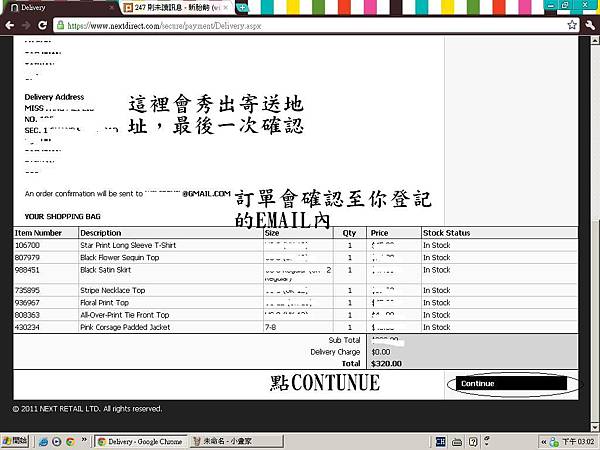The width and height of the screenshot is (600, 450).
Task: Click size 7-8 of Pink Corsage Jacket
Action: point(270,327)
